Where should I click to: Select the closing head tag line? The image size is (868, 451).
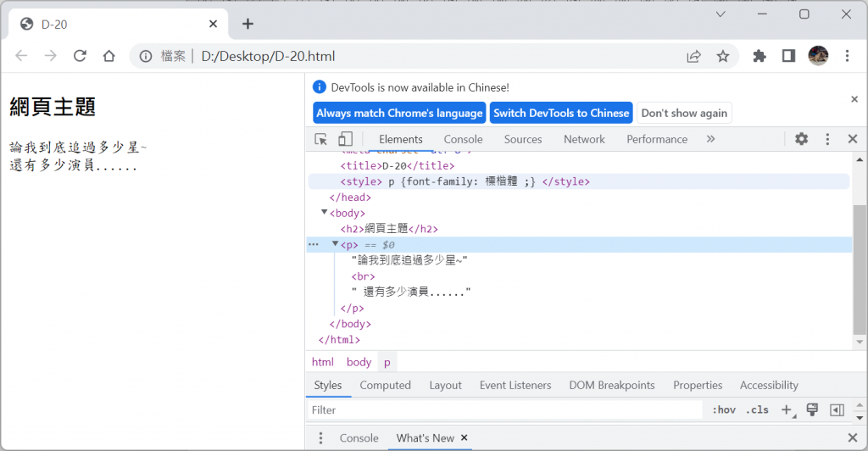350,198
